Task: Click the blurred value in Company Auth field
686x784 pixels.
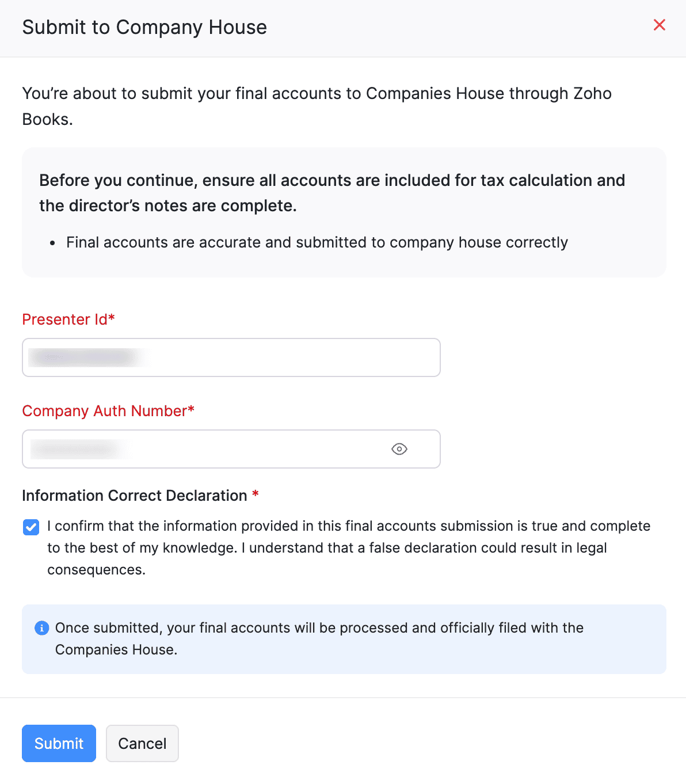Action: (75, 449)
